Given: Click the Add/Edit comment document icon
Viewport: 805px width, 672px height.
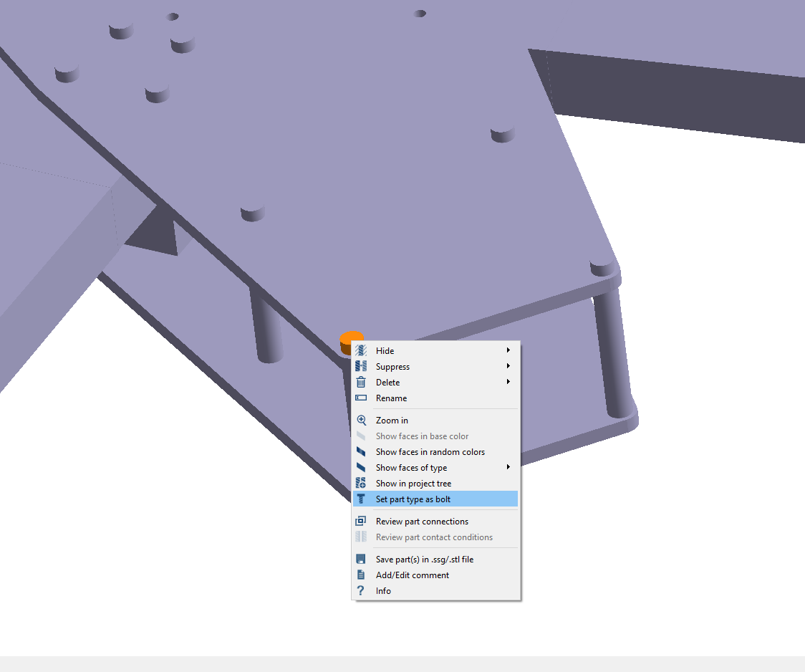Looking at the screenshot, I should (361, 575).
